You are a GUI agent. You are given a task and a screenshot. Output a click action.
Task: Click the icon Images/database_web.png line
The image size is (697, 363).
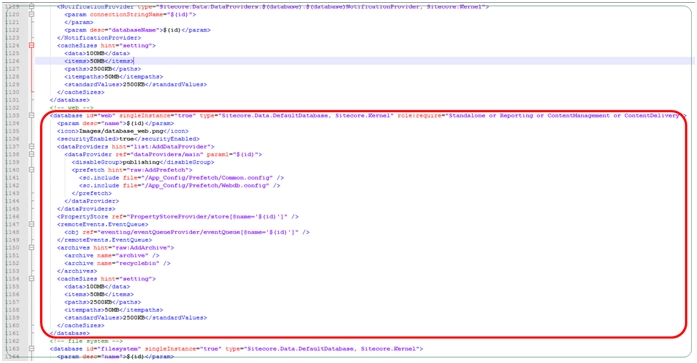(x=123, y=131)
